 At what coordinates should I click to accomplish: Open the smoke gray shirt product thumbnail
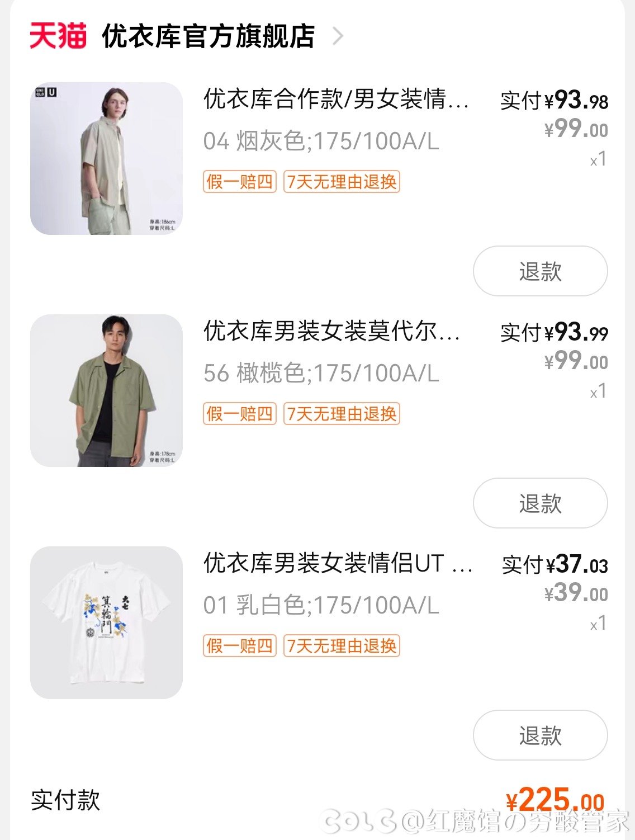point(106,158)
